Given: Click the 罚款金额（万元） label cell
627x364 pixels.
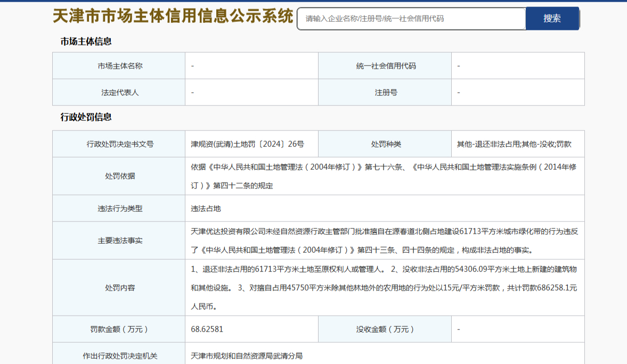Looking at the screenshot, I should point(119,329).
